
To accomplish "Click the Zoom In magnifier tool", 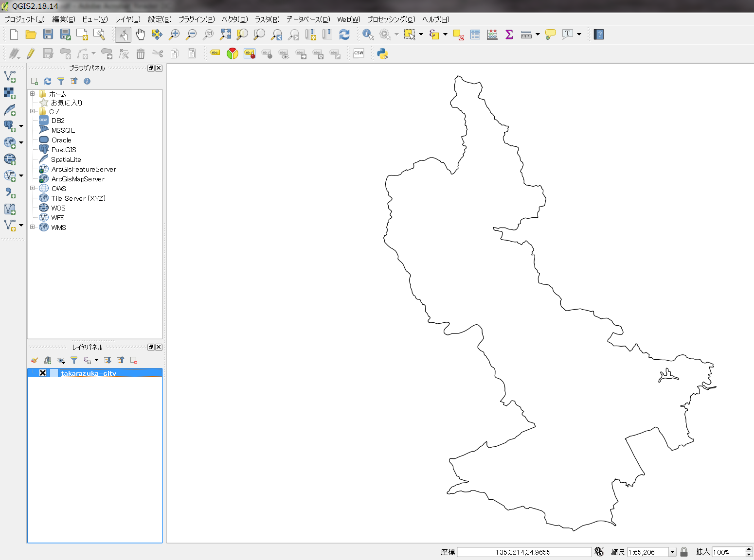I will [174, 34].
